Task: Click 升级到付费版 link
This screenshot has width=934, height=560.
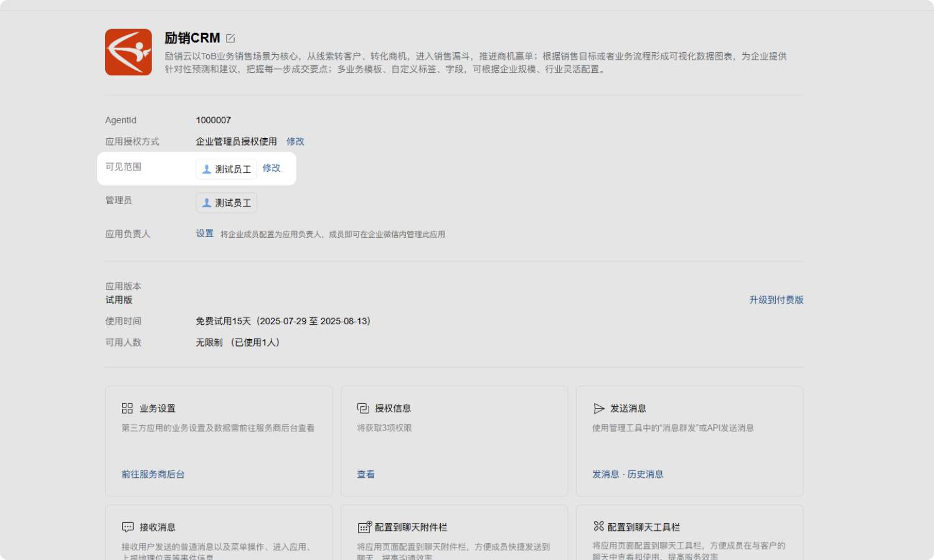Action: tap(776, 300)
